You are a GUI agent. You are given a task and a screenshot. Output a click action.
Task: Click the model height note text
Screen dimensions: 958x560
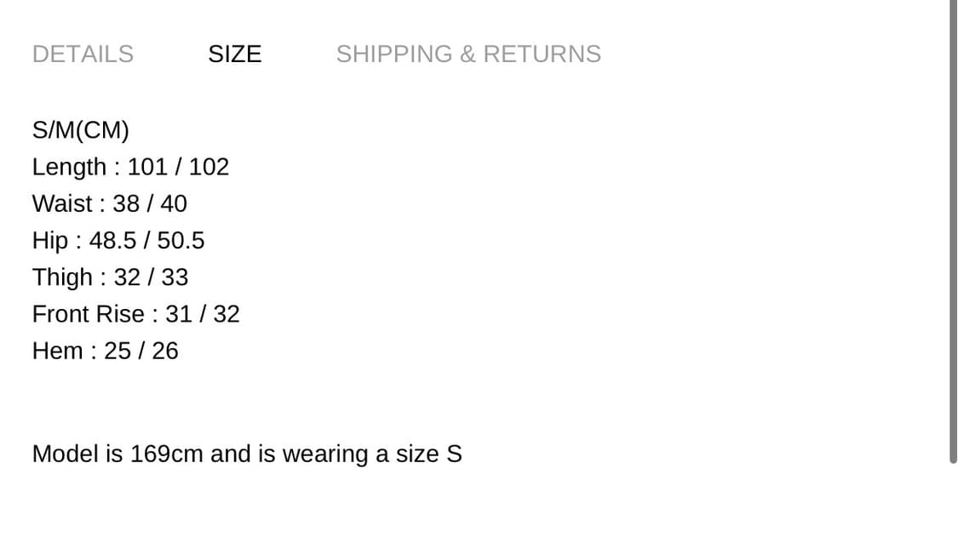(247, 454)
